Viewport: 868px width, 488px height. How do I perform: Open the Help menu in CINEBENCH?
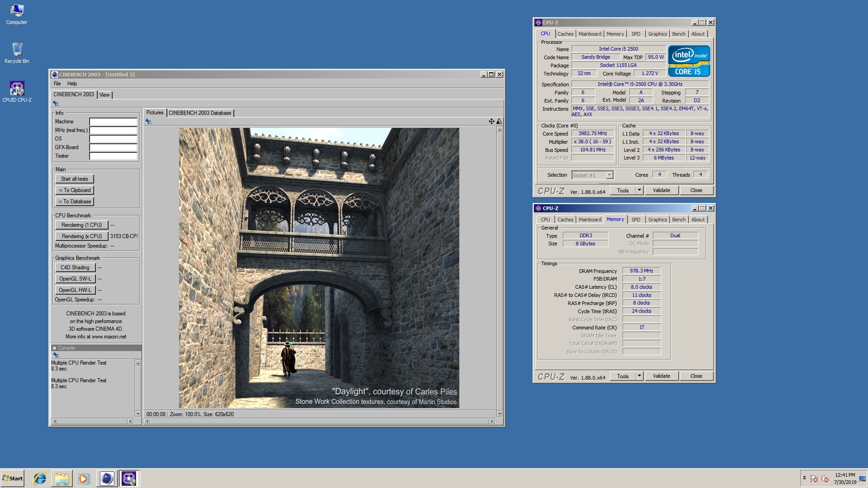pyautogui.click(x=72, y=84)
